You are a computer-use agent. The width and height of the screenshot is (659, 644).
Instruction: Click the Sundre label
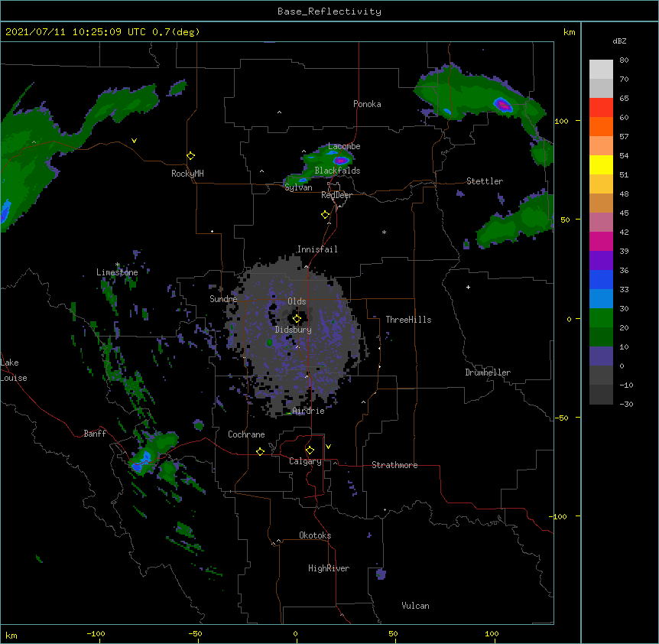tap(223, 299)
